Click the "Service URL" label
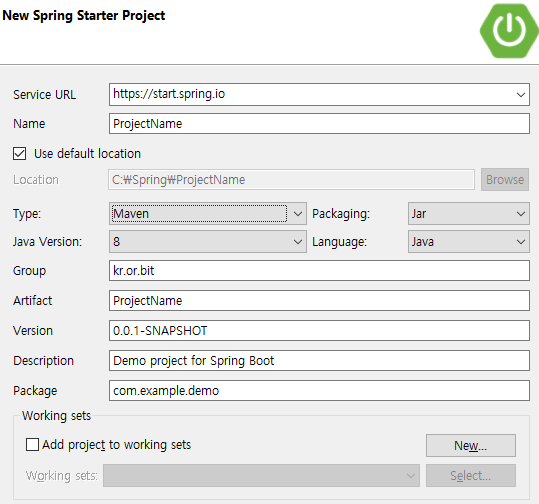Screen dimensions: 539x504 pyautogui.click(x=45, y=95)
